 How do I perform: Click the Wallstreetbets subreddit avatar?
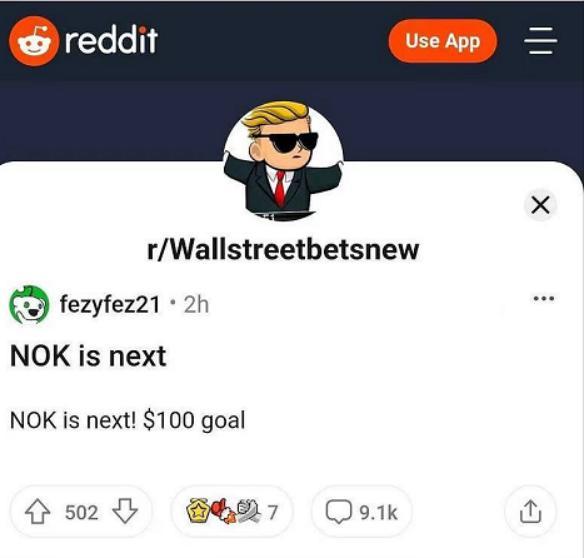tap(283, 161)
